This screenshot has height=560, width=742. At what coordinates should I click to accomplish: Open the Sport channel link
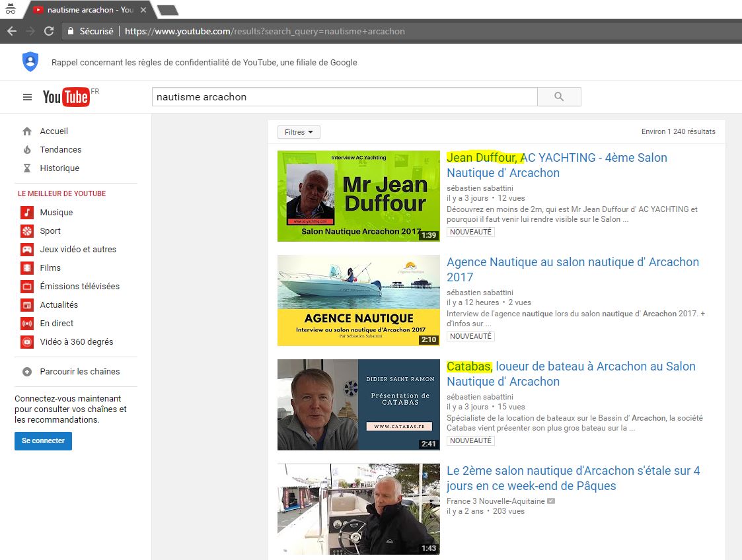[x=50, y=231]
